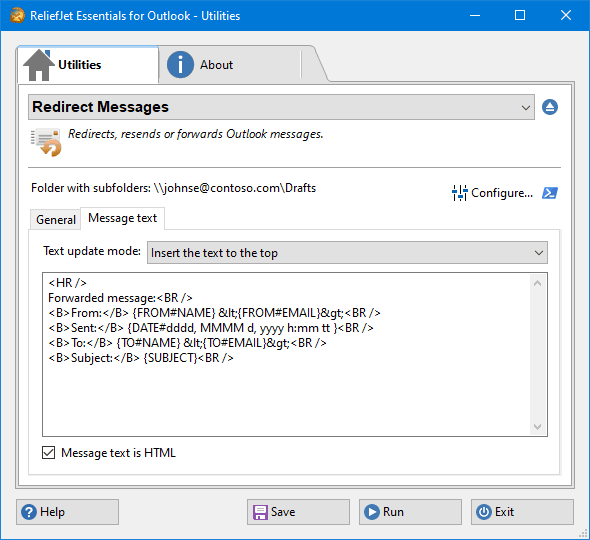Open Help with the Help button
590x540 pixels.
[67, 512]
